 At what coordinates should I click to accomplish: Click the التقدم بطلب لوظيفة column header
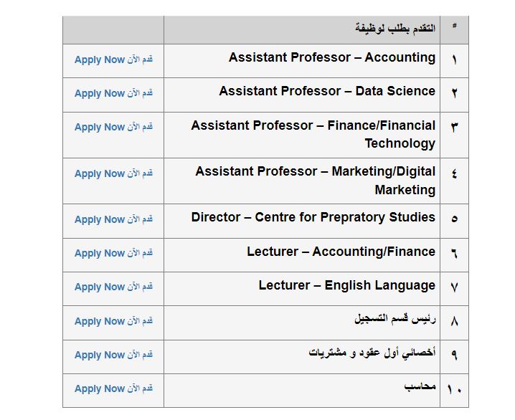click(x=395, y=28)
